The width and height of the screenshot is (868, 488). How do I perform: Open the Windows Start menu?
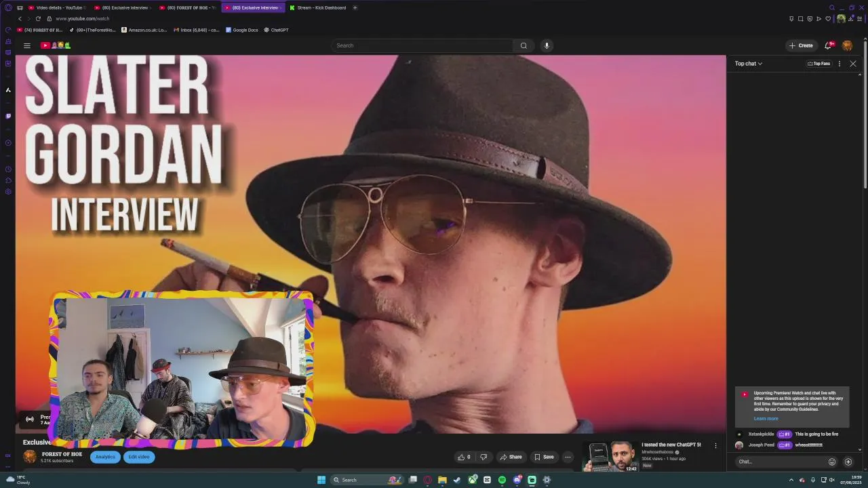click(x=321, y=480)
